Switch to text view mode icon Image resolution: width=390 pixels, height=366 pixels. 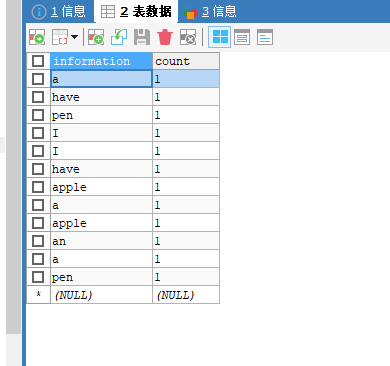point(265,37)
